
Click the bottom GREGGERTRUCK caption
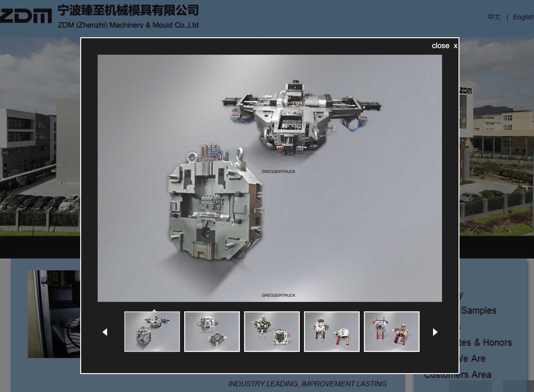279,295
